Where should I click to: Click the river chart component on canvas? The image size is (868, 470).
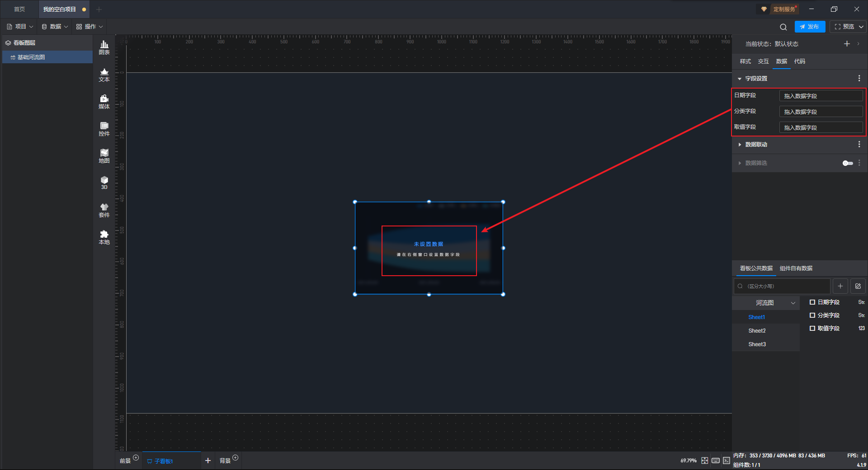(x=429, y=248)
